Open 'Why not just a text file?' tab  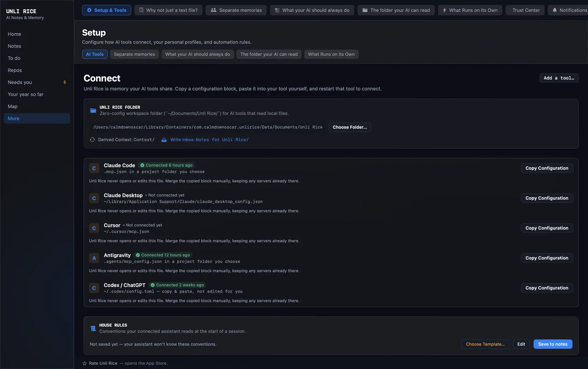(168, 10)
